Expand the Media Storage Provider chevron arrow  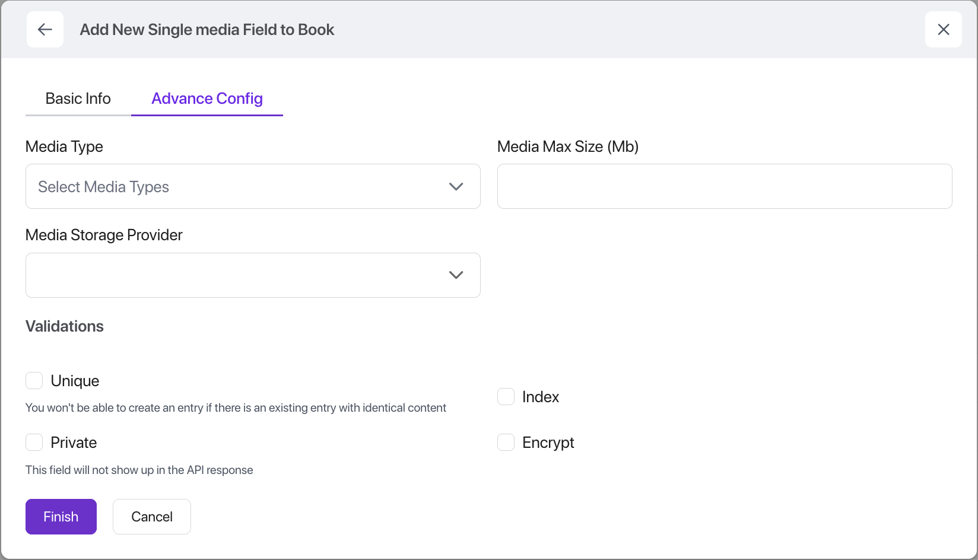pos(456,275)
